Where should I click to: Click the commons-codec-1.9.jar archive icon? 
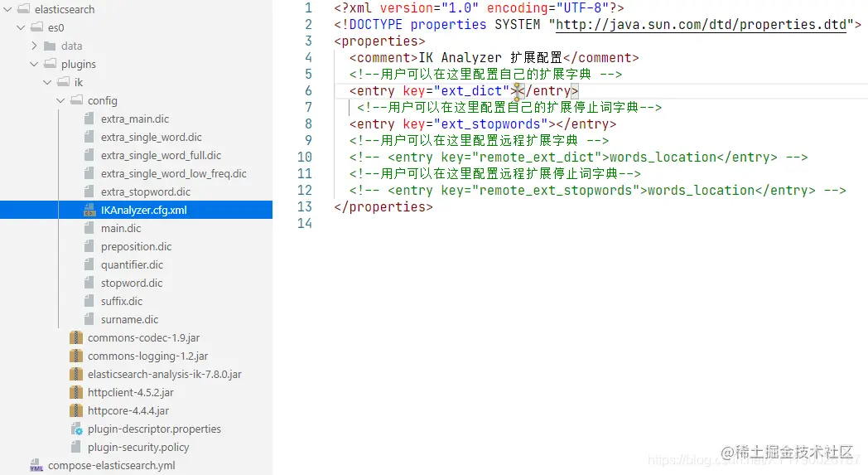click(76, 338)
